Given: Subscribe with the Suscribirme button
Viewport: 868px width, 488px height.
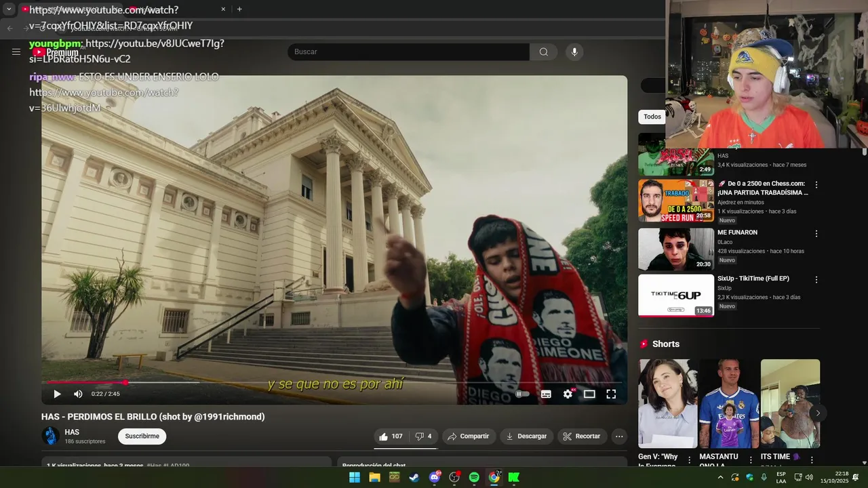Looking at the screenshot, I should 142,436.
